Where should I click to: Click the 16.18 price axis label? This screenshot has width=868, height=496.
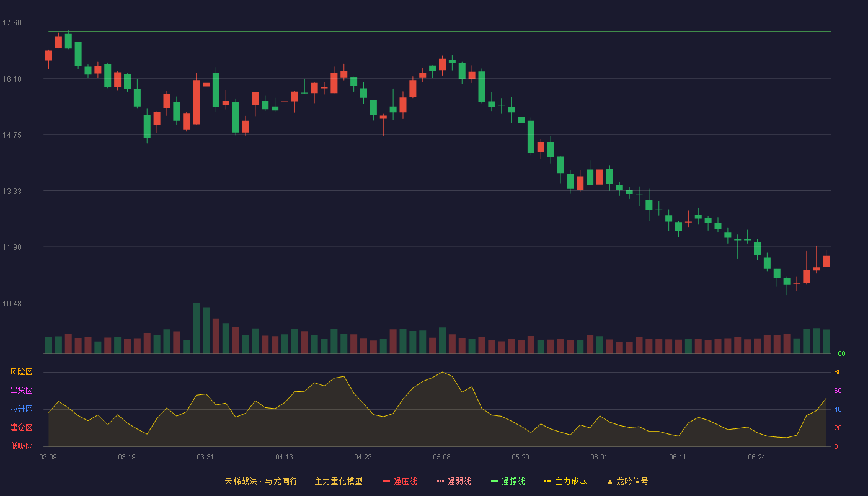12,79
